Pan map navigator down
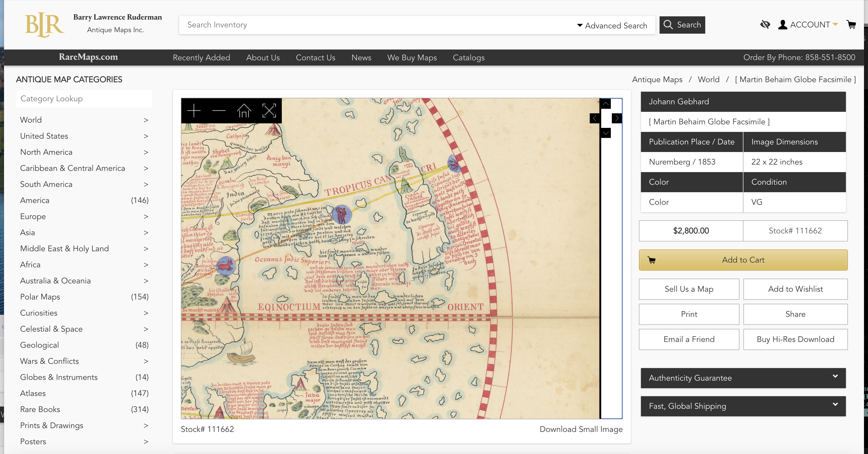868x454 pixels. click(606, 133)
